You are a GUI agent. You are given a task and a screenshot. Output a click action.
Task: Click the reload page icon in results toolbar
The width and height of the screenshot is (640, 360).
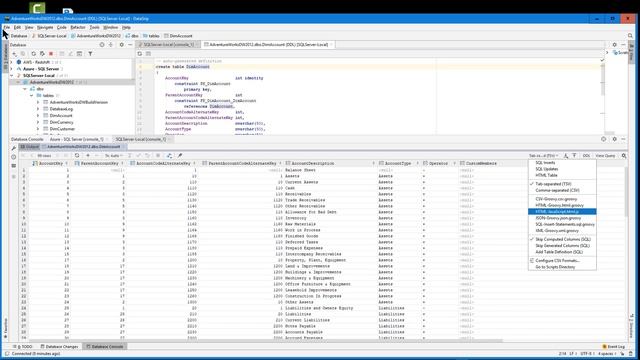(77, 156)
